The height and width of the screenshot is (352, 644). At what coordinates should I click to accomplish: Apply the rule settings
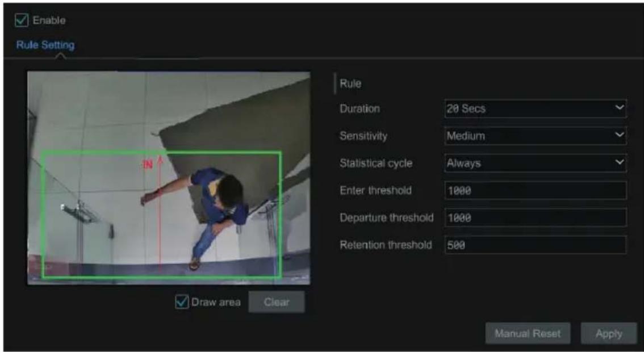pos(609,333)
